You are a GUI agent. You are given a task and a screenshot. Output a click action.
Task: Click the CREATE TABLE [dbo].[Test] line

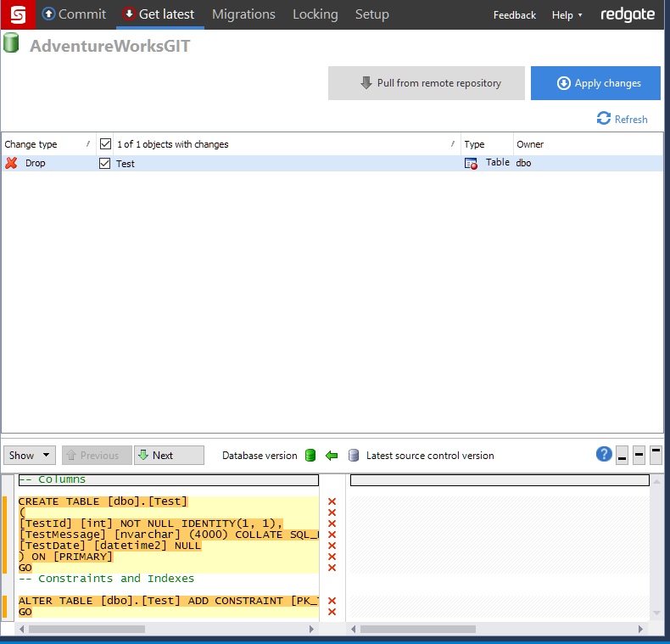[103, 501]
